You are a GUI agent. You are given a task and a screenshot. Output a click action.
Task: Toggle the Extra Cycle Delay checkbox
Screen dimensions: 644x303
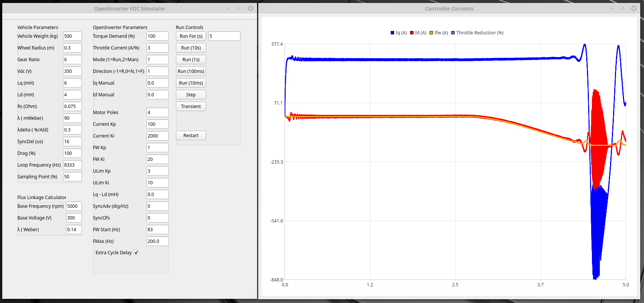[136, 252]
